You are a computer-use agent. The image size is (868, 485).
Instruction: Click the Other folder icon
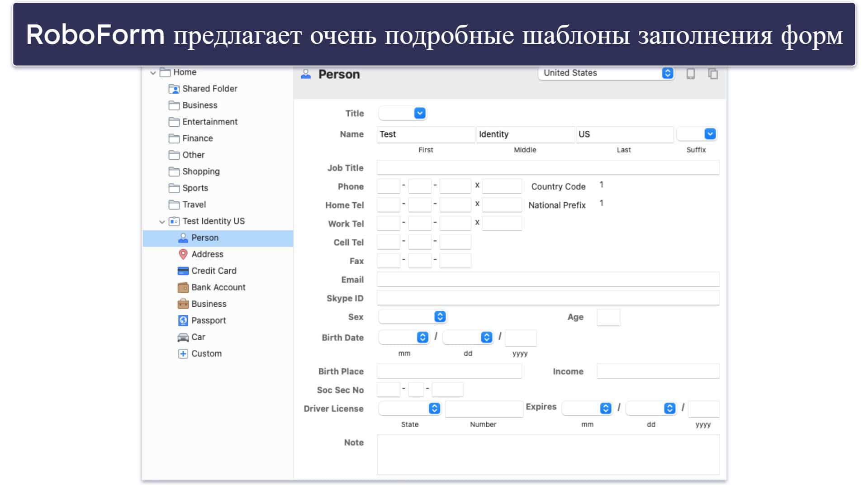point(174,155)
